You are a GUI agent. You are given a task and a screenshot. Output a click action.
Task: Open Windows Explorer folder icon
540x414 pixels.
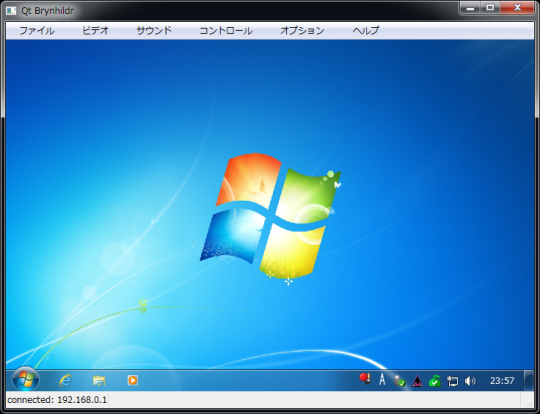point(99,380)
